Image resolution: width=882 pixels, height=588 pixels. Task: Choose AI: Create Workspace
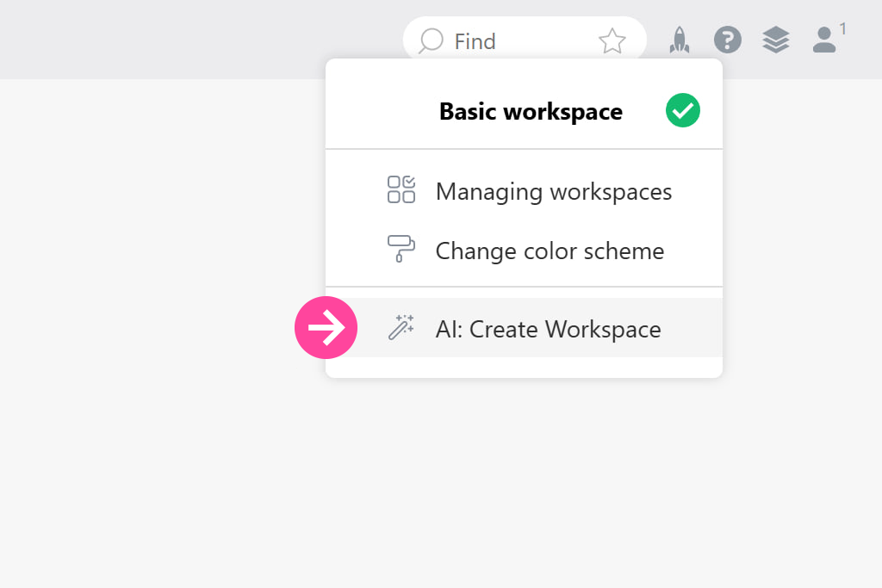548,328
